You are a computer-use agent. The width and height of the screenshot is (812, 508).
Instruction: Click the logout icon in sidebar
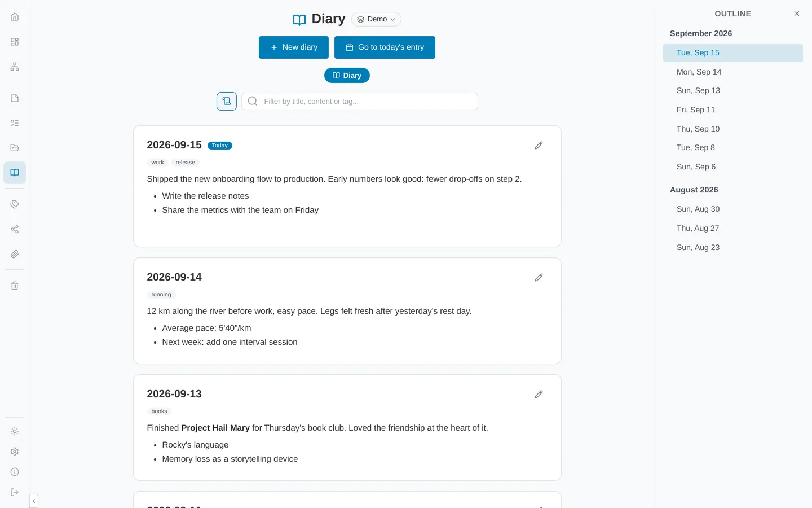click(15, 492)
